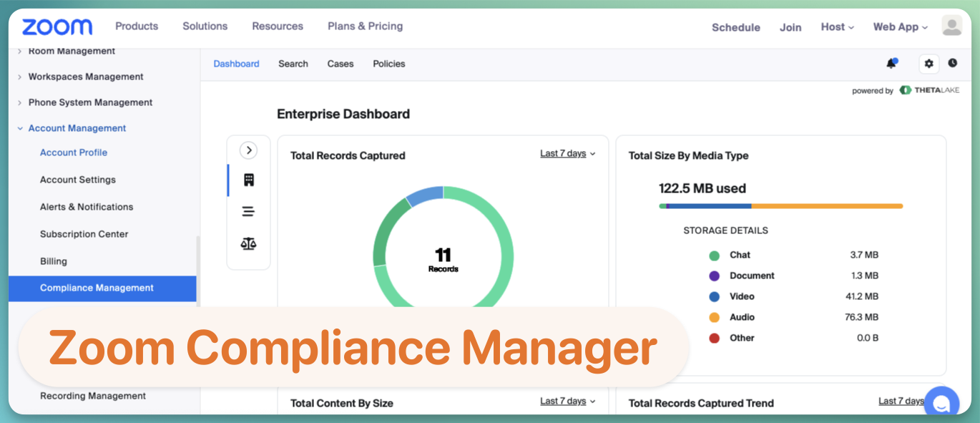
Task: Open the settings gear icon
Action: pyautogui.click(x=928, y=64)
